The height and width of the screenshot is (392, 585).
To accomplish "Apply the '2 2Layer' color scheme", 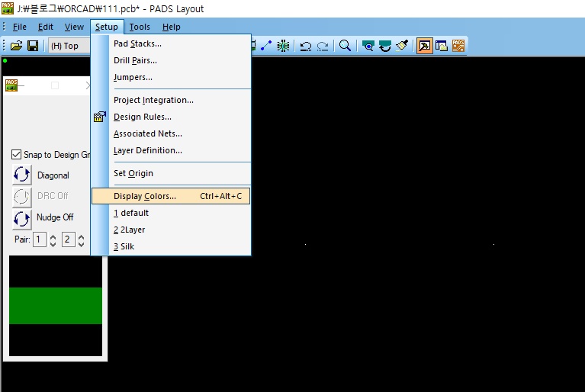I will [171, 230].
